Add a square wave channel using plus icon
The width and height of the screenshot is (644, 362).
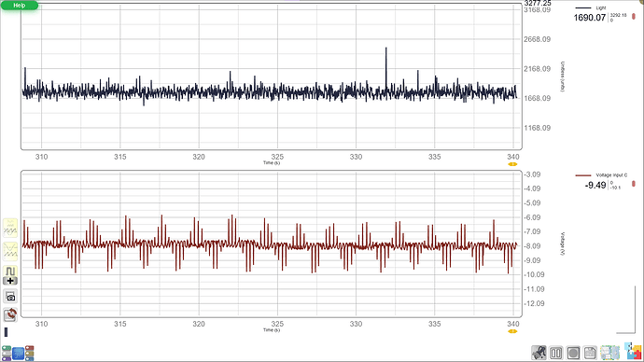click(10, 275)
